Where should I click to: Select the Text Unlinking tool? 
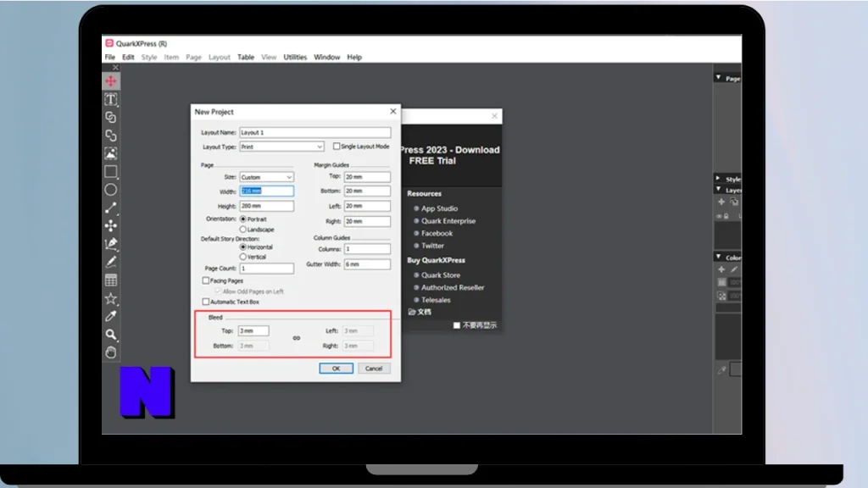point(111,136)
